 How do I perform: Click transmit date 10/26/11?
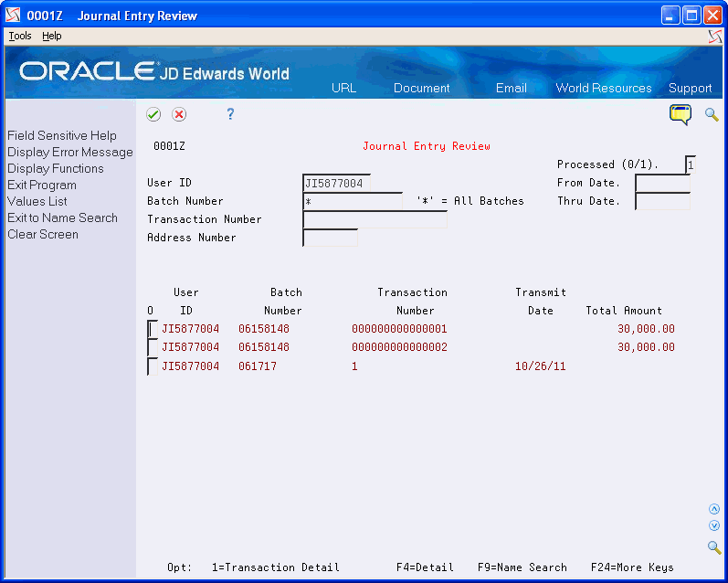(541, 366)
